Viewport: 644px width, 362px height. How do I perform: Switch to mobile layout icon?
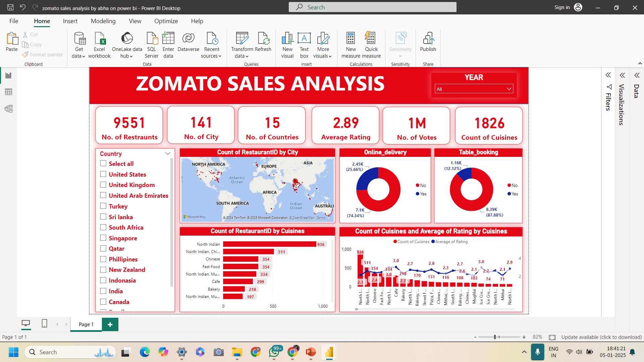pyautogui.click(x=44, y=323)
